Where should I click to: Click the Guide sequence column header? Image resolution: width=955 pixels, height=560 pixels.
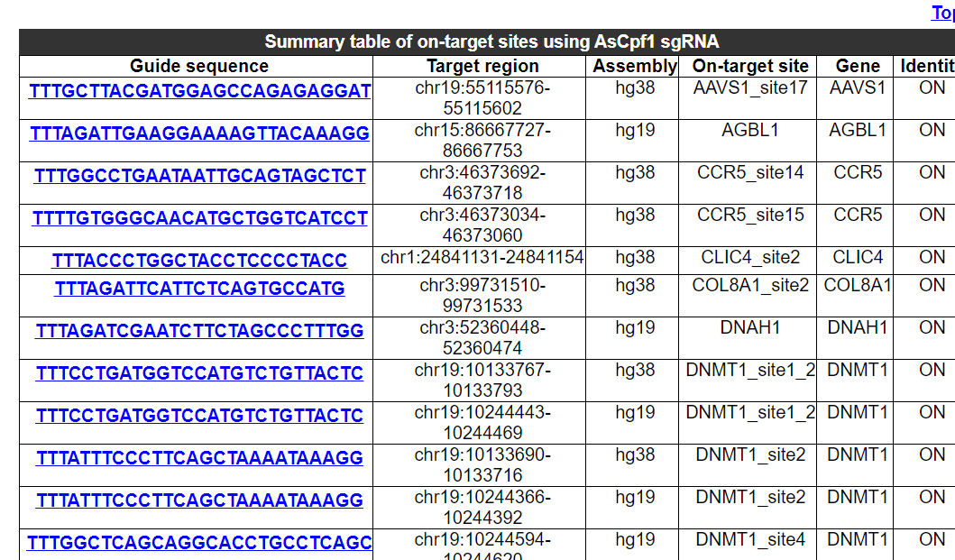click(x=199, y=66)
